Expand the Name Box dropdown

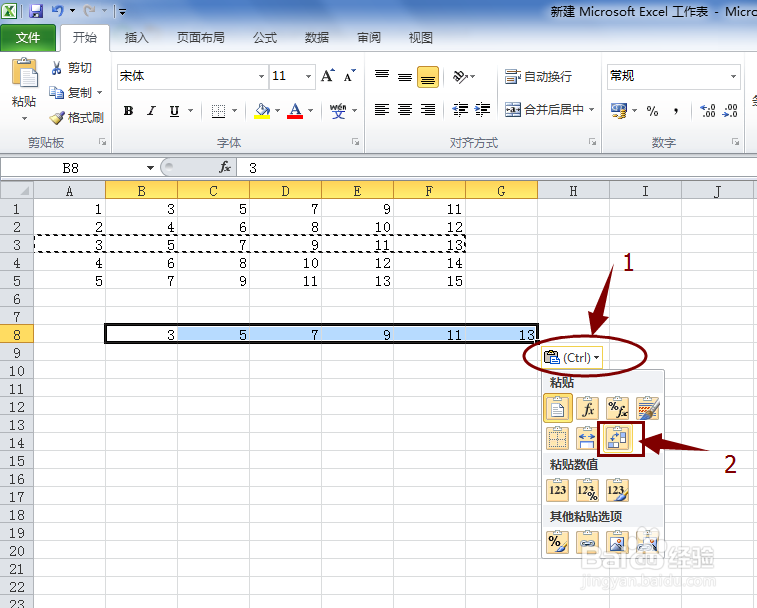[x=150, y=168]
